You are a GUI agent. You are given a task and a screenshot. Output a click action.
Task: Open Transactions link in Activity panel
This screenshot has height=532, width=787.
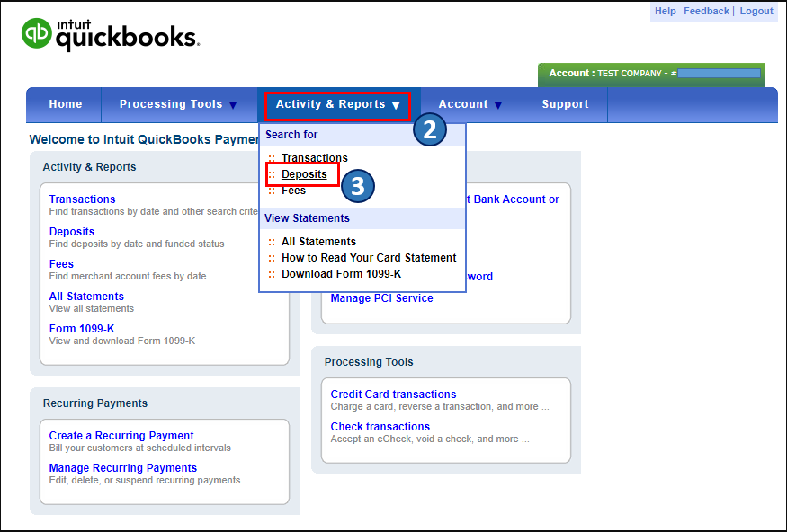83,199
